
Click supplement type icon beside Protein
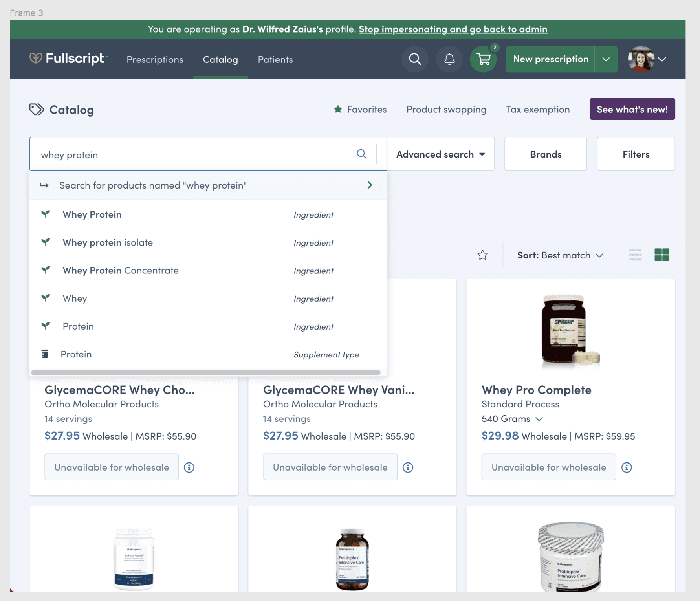coord(45,354)
